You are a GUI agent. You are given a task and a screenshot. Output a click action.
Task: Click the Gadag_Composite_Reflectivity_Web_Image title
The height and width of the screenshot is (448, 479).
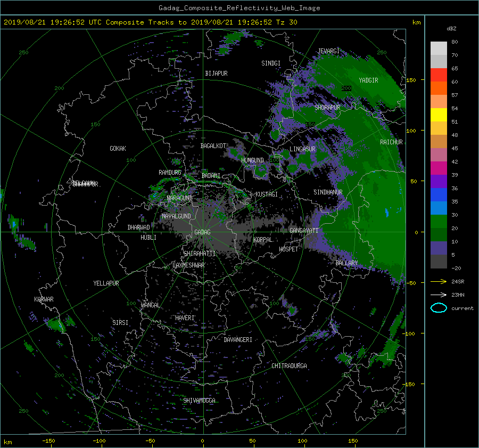(x=239, y=8)
